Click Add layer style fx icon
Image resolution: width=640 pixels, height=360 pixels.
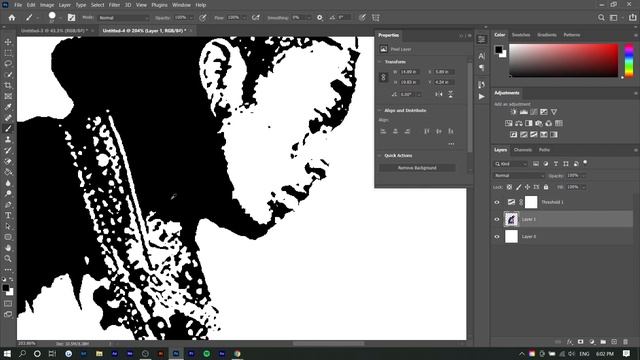pos(570,342)
